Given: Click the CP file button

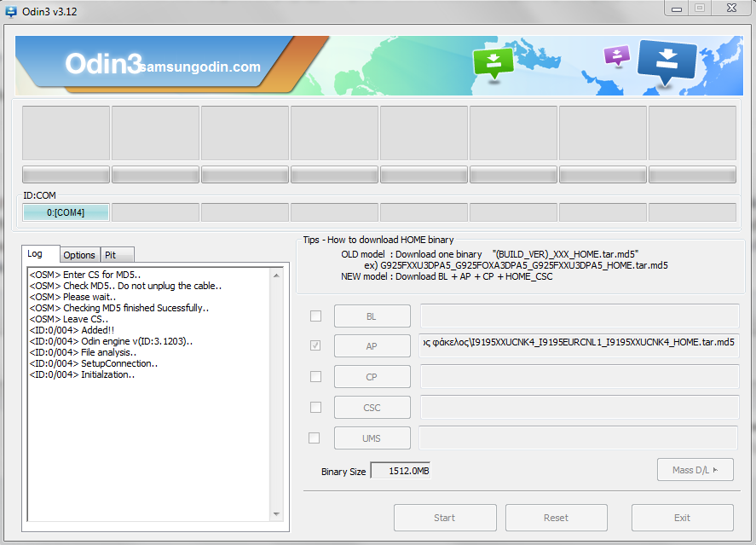Looking at the screenshot, I should [372, 377].
